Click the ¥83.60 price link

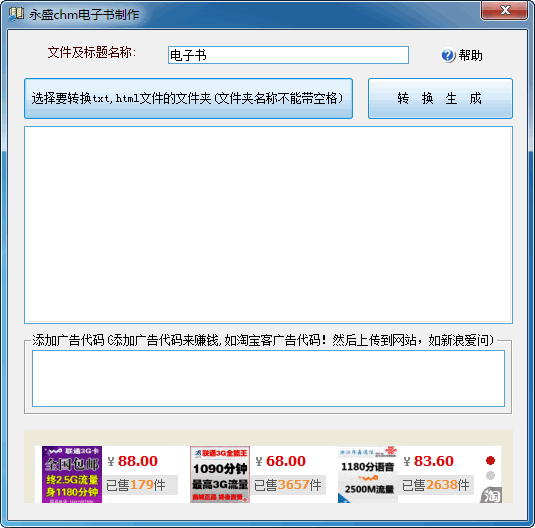point(429,461)
